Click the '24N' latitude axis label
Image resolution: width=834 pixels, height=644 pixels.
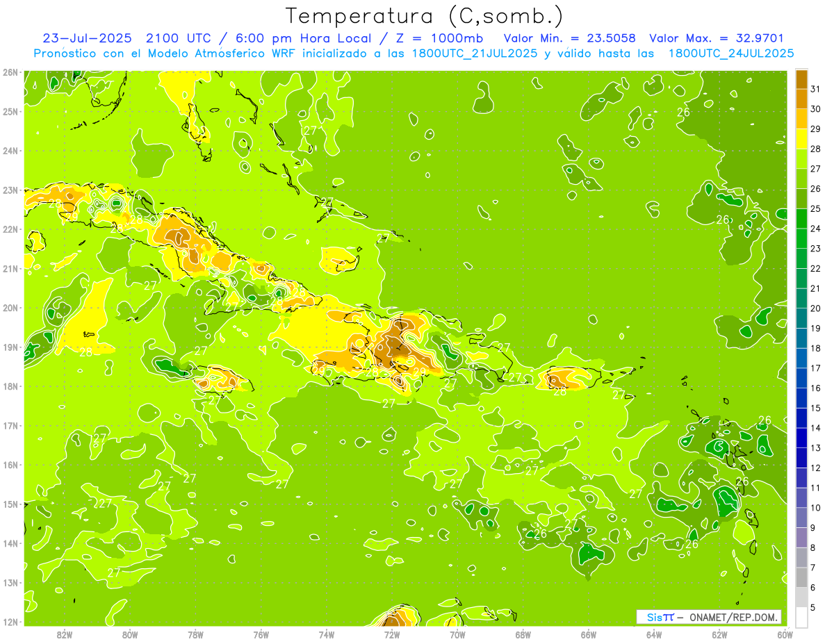coord(10,151)
